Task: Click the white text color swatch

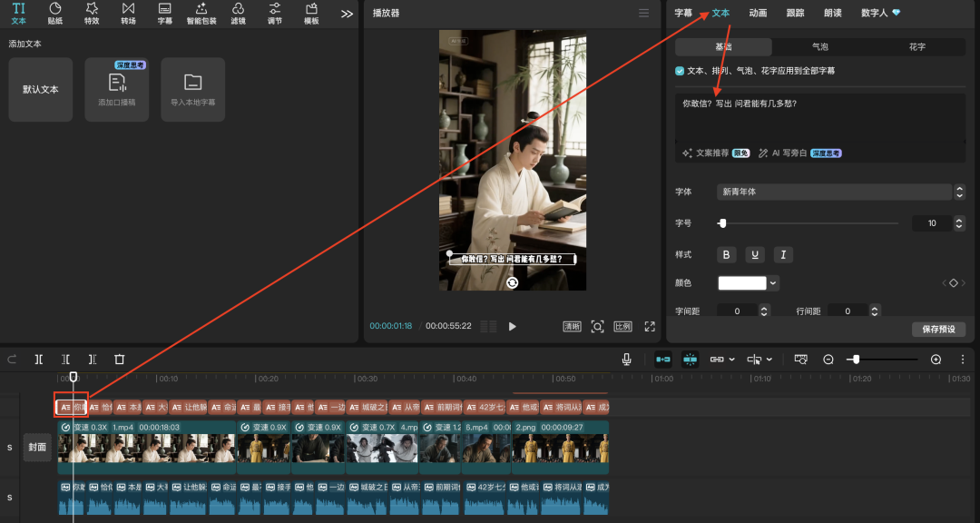Action: point(742,283)
